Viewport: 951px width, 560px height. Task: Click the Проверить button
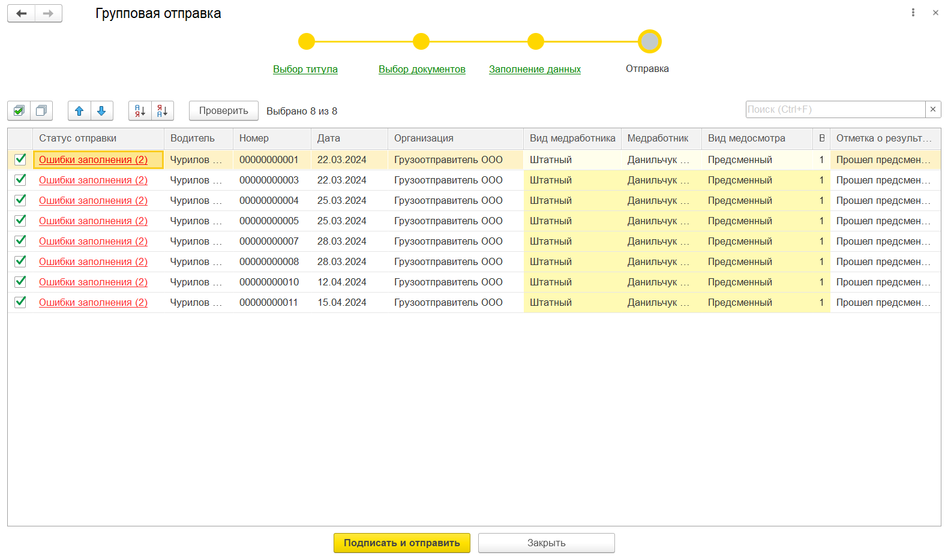pyautogui.click(x=223, y=111)
